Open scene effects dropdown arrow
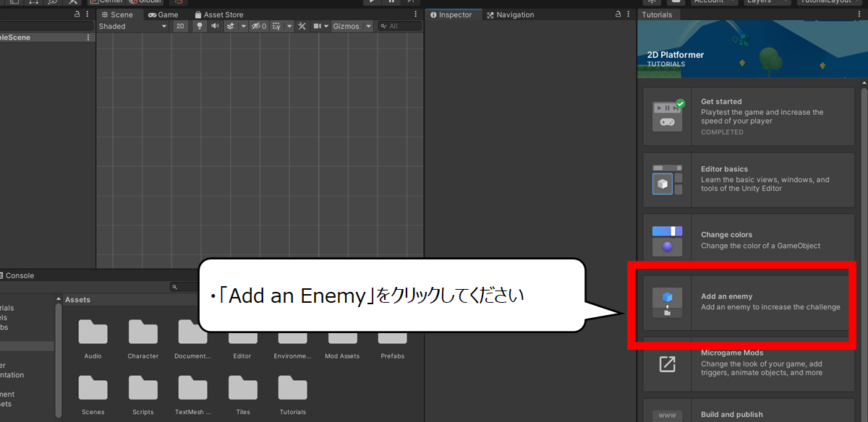 coord(243,26)
